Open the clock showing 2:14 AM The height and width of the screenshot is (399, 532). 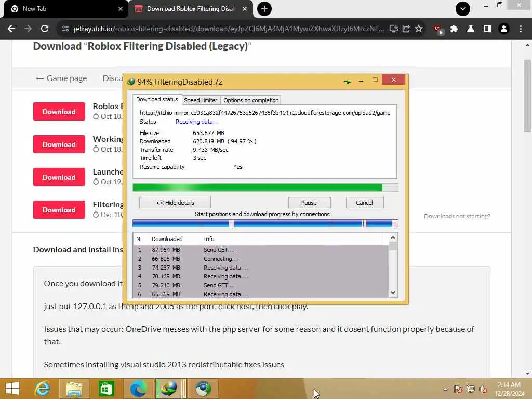[509, 389]
